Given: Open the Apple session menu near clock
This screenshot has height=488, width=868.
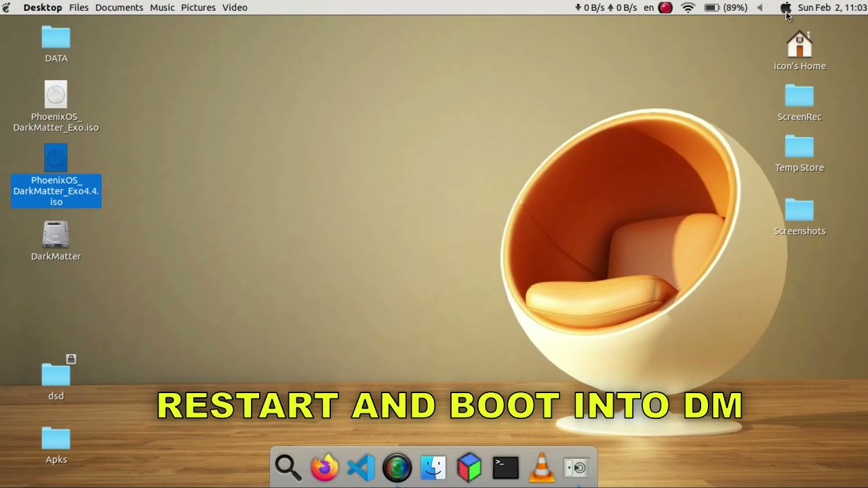Looking at the screenshot, I should 786,7.
